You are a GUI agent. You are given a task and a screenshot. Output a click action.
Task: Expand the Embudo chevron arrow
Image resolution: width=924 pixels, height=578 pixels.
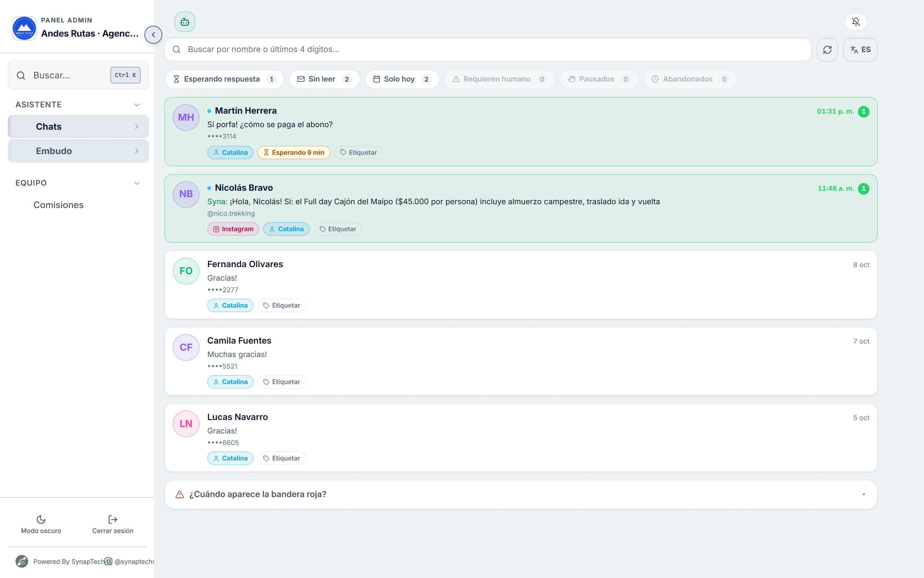[137, 151]
